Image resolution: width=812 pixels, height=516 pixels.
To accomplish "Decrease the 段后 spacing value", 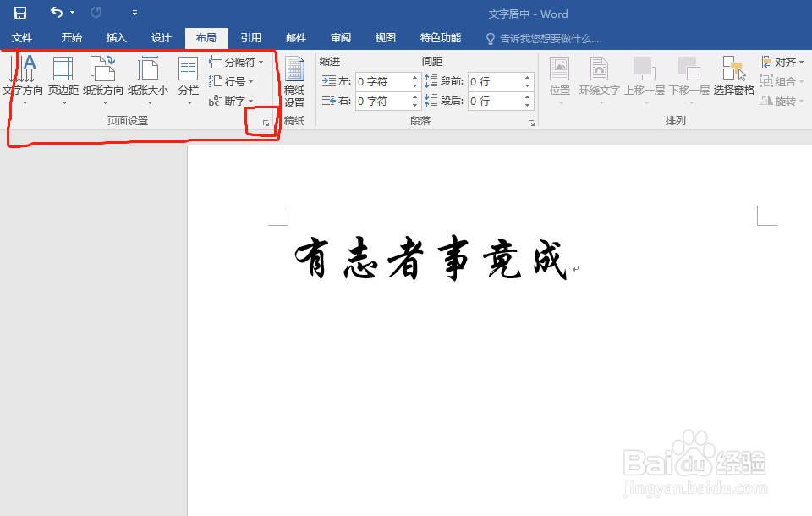I will pos(527,105).
